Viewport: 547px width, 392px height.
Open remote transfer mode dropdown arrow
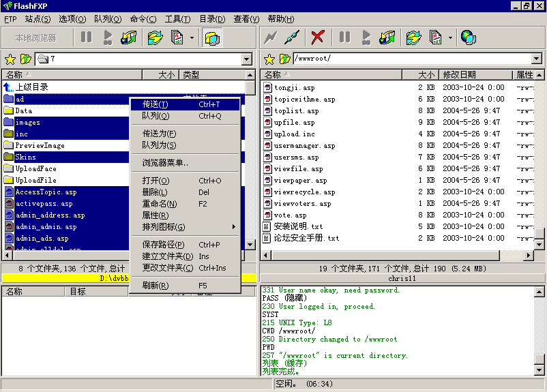coord(450,37)
